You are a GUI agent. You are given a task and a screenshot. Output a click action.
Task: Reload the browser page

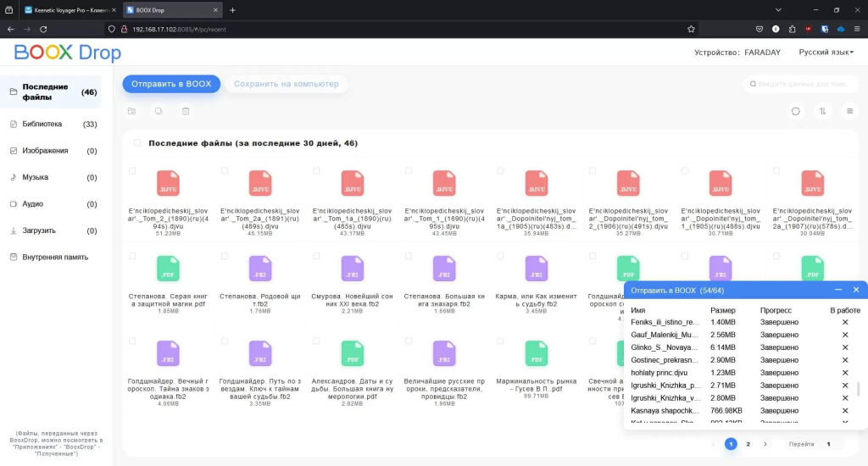43,30
